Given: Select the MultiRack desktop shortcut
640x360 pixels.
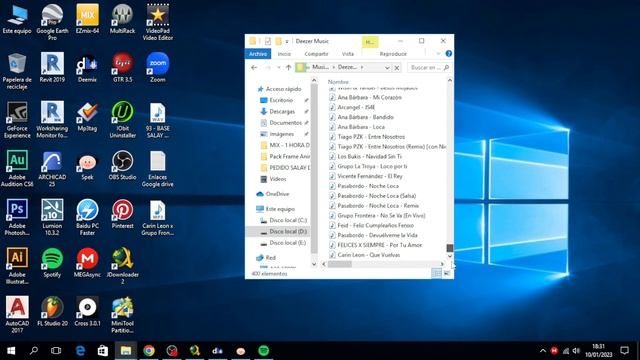Looking at the screenshot, I should (x=122, y=19).
